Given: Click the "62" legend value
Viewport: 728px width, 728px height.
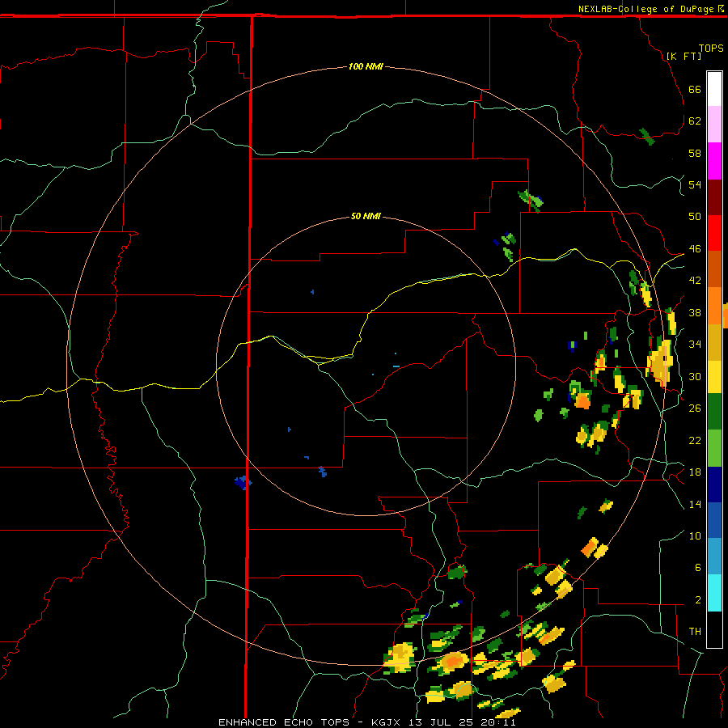Looking at the screenshot, I should (695, 121).
